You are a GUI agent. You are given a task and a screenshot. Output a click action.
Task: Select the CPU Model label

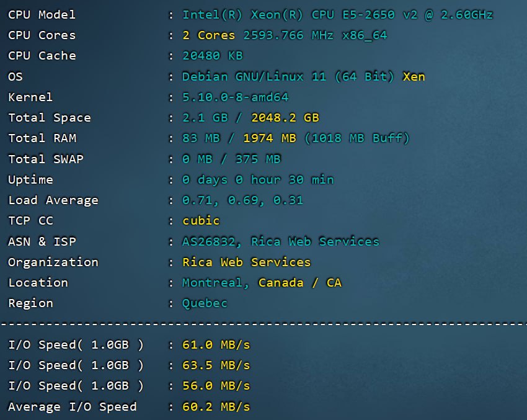[42, 15]
